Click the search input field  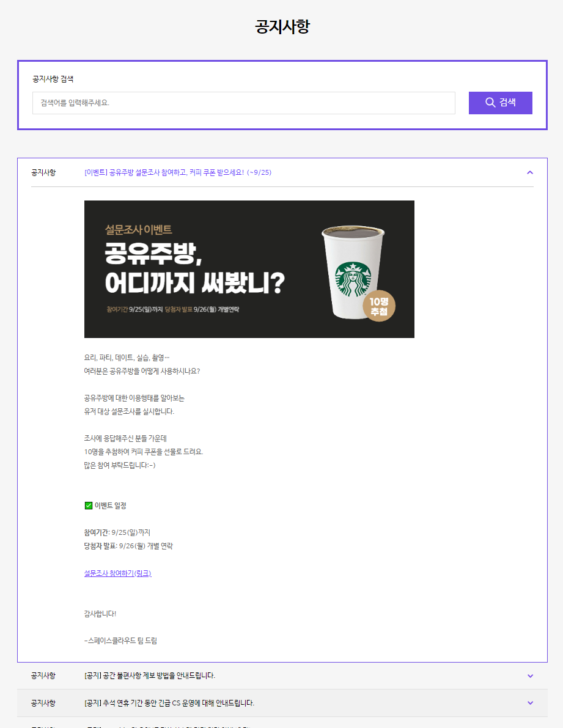click(243, 103)
